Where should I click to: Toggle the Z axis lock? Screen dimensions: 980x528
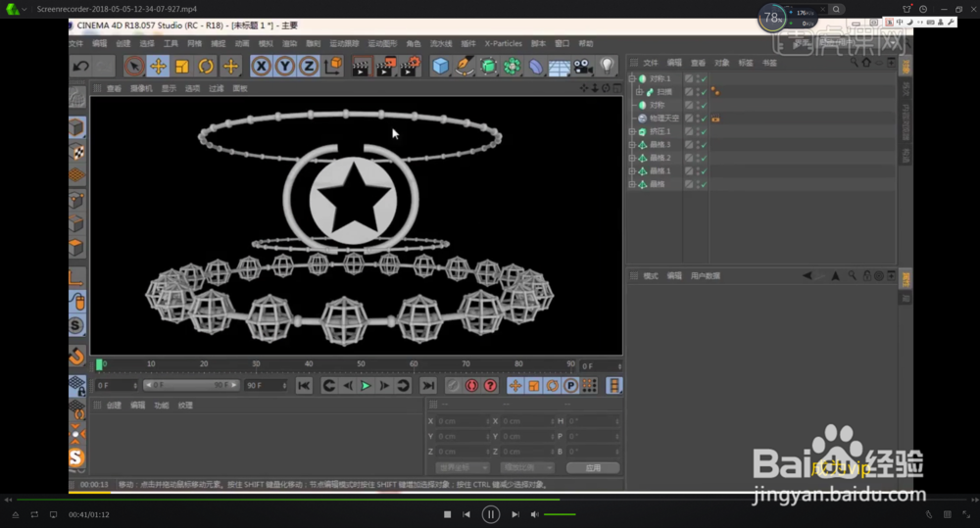coord(308,67)
